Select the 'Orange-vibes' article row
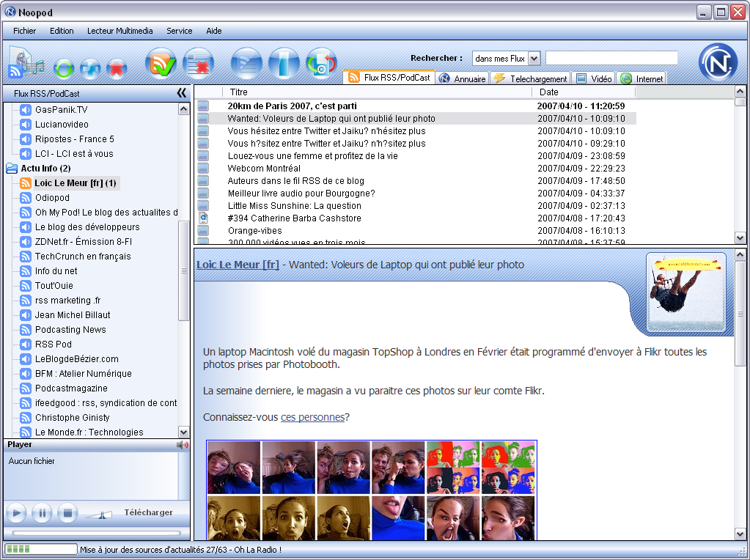This screenshot has height=560, width=750. click(416, 230)
